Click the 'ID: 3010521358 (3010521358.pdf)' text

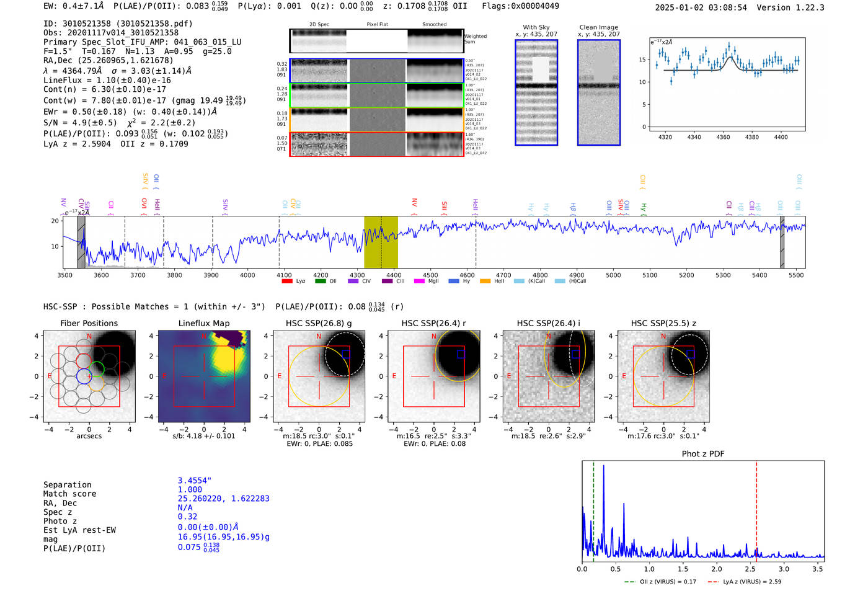tap(118, 24)
